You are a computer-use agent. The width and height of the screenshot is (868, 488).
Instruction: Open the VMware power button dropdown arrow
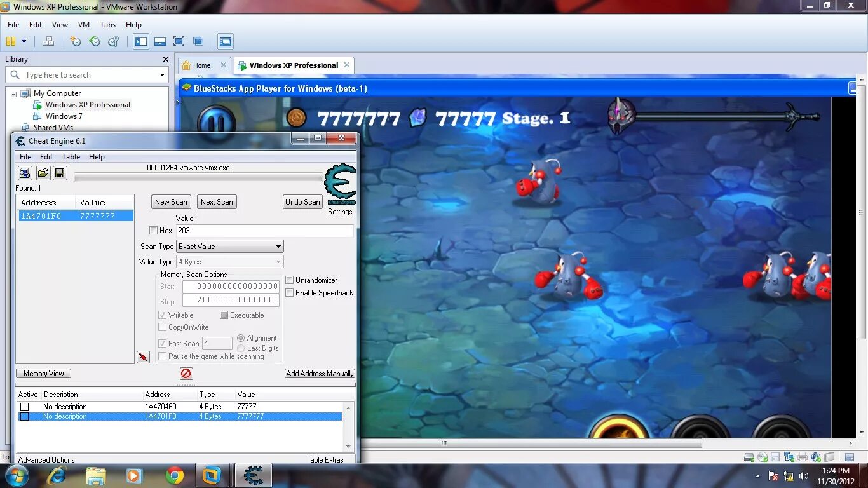24,41
